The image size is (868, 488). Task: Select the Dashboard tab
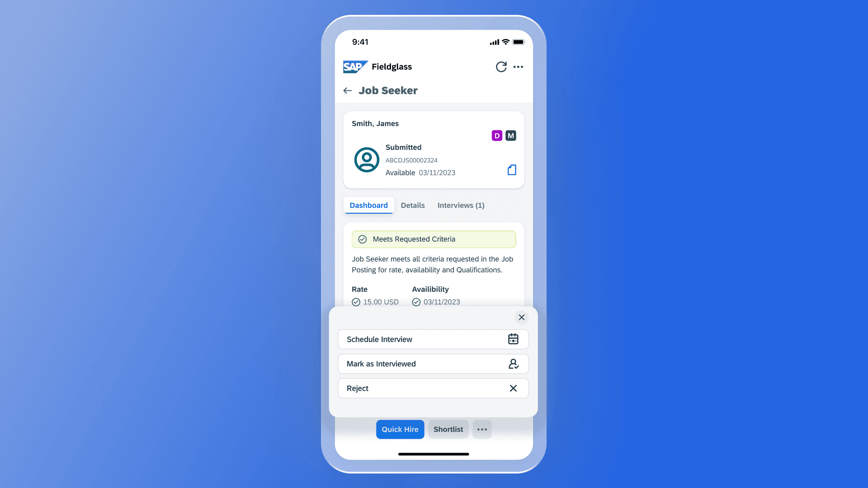(x=368, y=205)
